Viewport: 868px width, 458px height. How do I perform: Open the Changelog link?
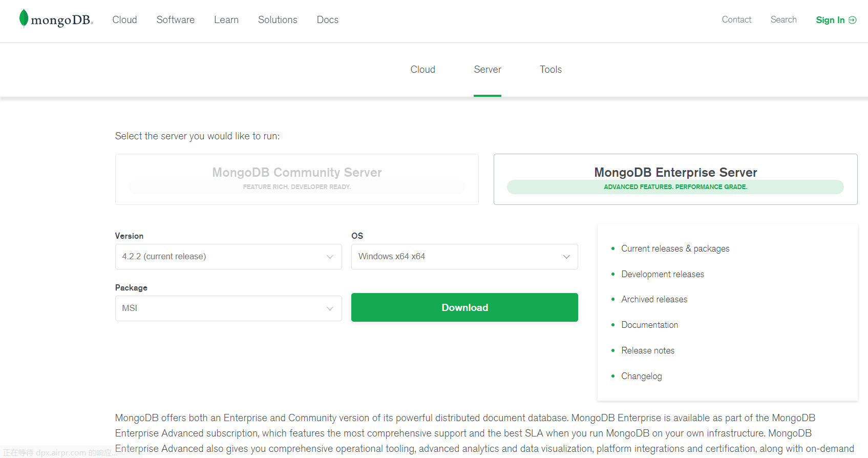pos(642,376)
